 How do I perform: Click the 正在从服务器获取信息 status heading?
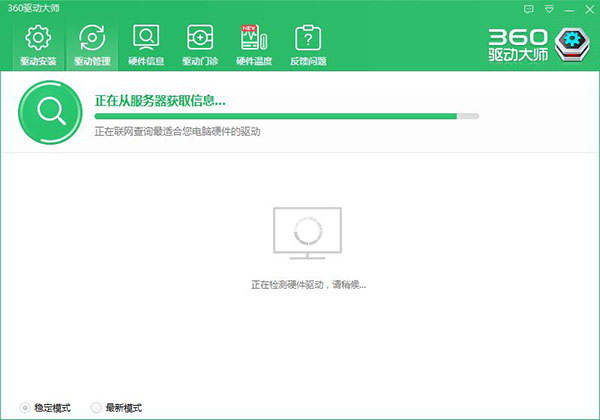(160, 101)
